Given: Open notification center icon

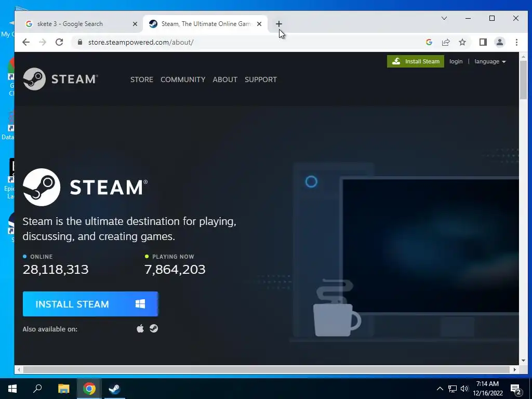Looking at the screenshot, I should 516,389.
